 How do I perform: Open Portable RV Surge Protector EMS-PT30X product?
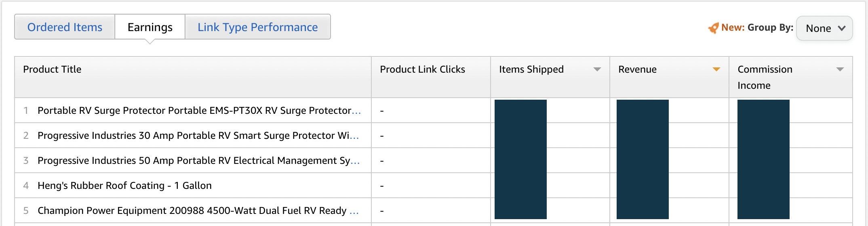point(194,111)
